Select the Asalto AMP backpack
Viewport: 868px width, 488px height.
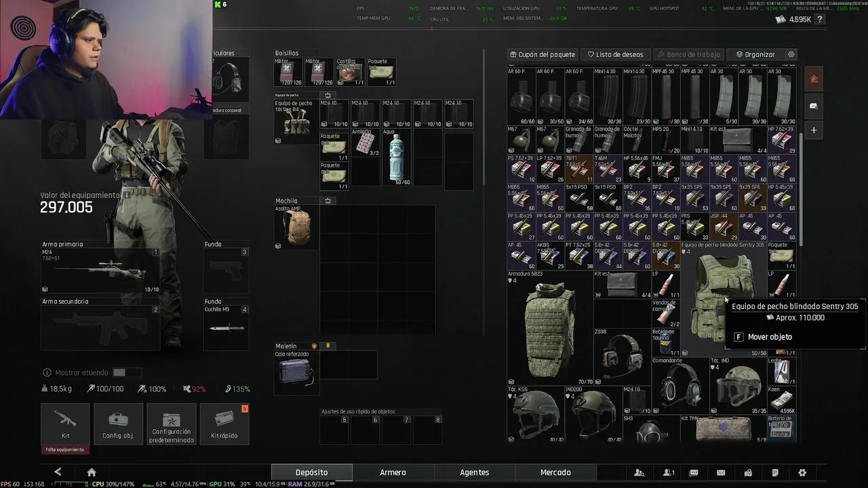[296, 228]
